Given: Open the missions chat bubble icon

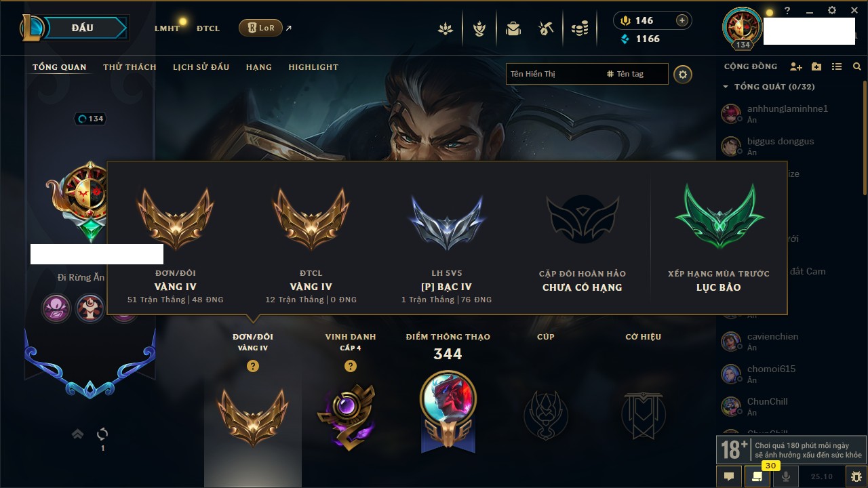Looking at the screenshot, I should 729,476.
